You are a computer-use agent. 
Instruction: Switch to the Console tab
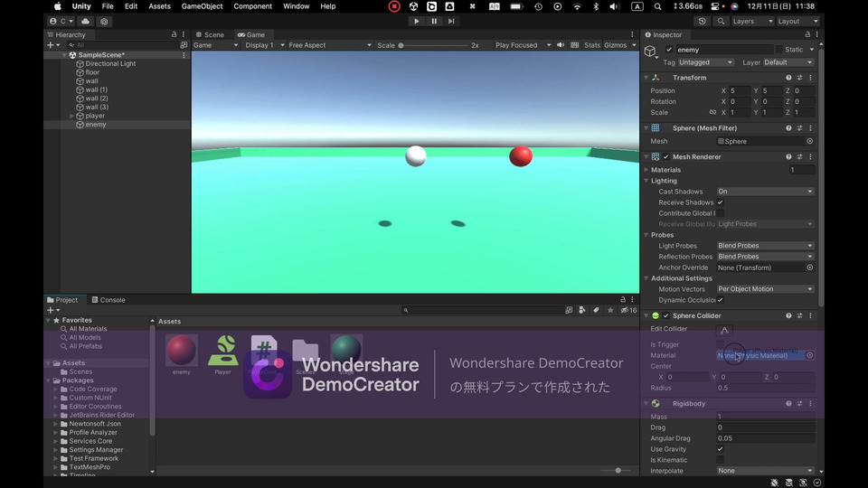[108, 300]
